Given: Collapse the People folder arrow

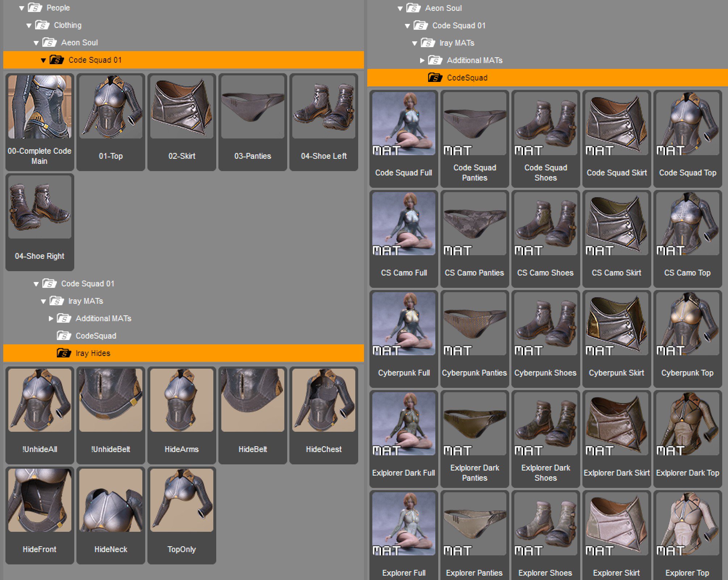Looking at the screenshot, I should [22, 8].
